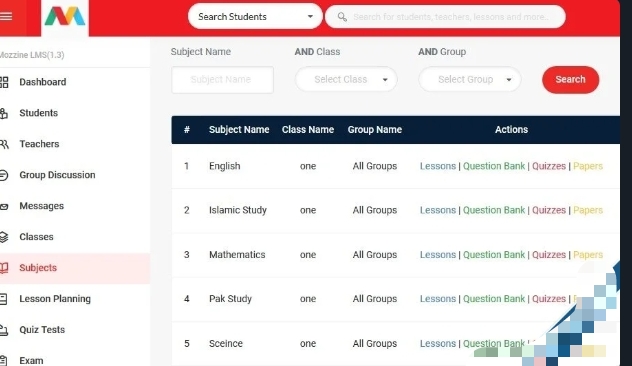The width and height of the screenshot is (632, 366).
Task: Expand the Select Group dropdown
Action: [470, 79]
